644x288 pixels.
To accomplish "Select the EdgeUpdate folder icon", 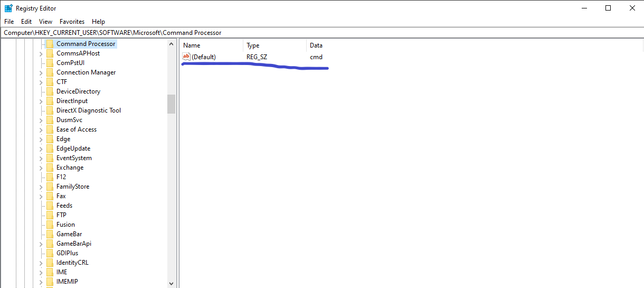I will point(50,148).
